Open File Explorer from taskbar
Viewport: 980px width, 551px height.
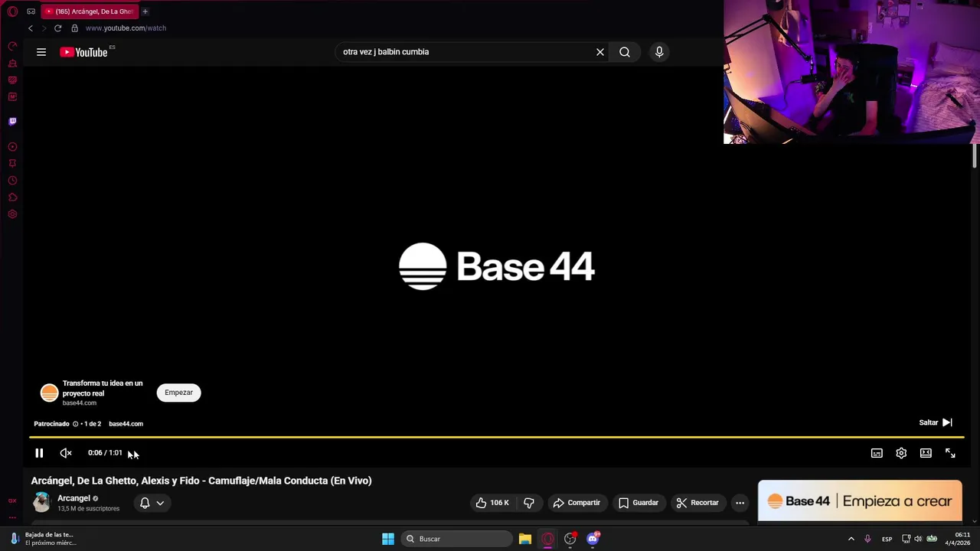(x=525, y=539)
